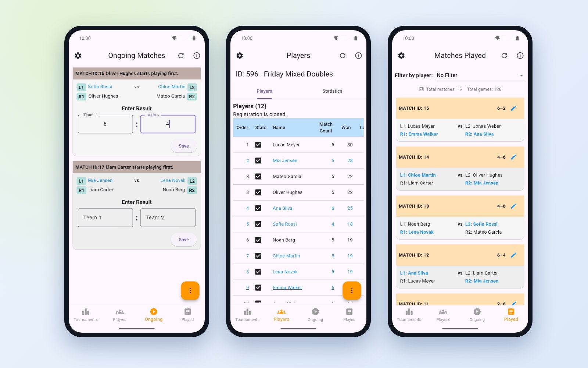Refresh the Players screen

[343, 56]
